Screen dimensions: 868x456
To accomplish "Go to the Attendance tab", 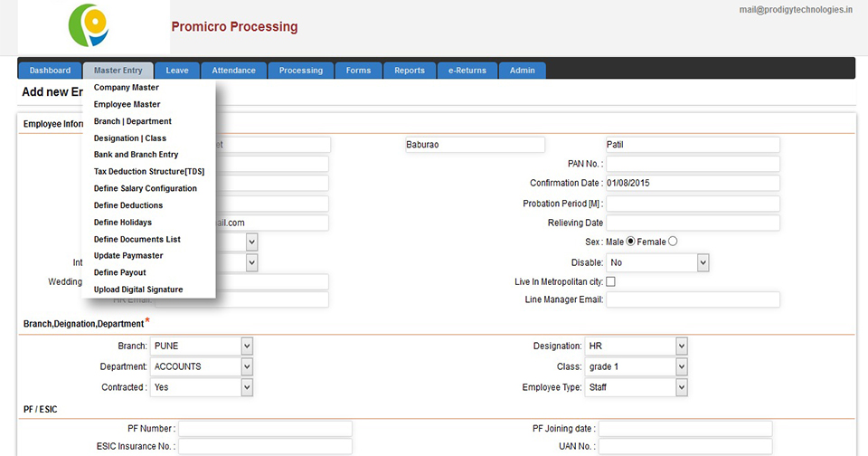I will point(233,71).
